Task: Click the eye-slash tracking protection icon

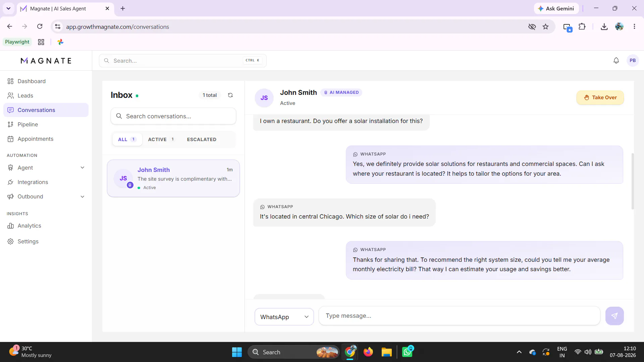Action: (x=532, y=26)
